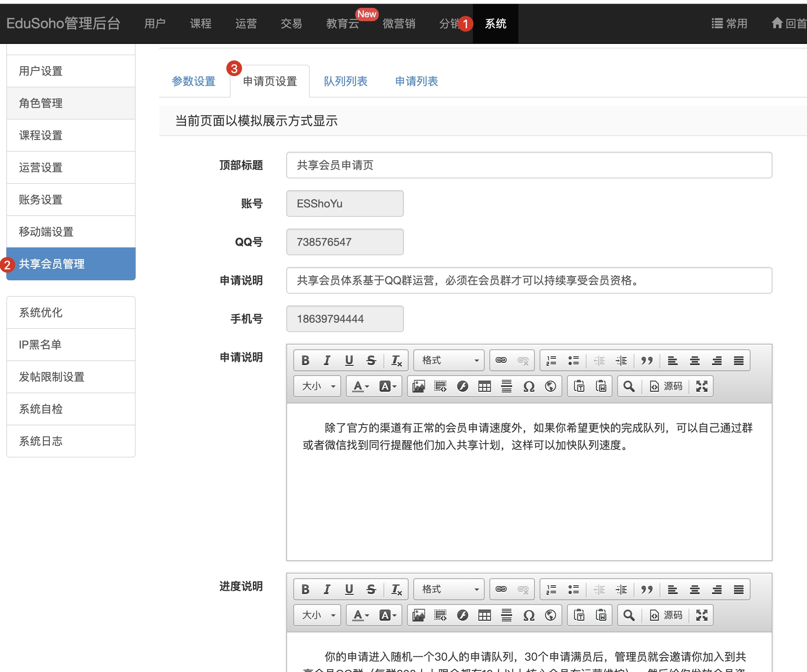This screenshot has height=672, width=807.
Task: Click Insert Image icon in first editor
Action: coord(418,386)
